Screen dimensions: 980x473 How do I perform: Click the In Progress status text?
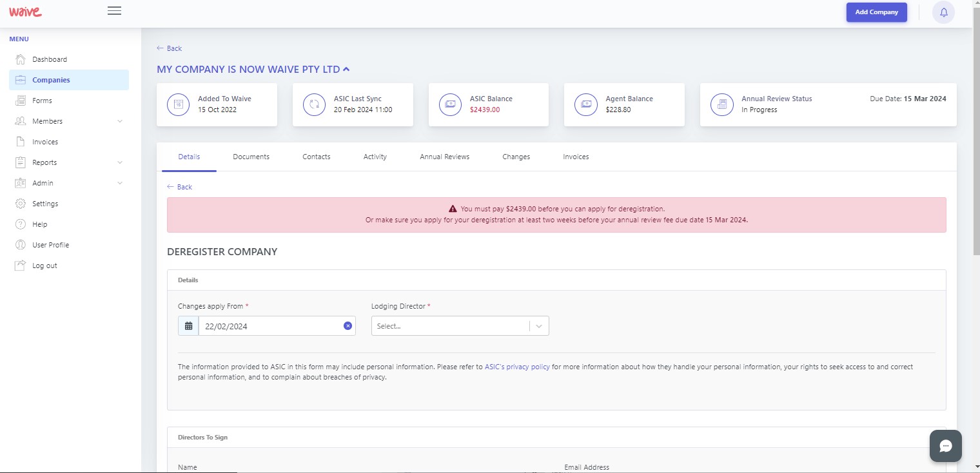pos(759,110)
